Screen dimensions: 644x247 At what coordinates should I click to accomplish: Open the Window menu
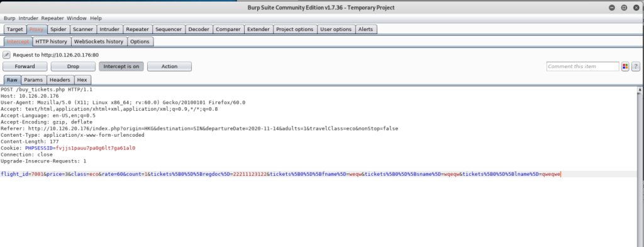click(77, 18)
